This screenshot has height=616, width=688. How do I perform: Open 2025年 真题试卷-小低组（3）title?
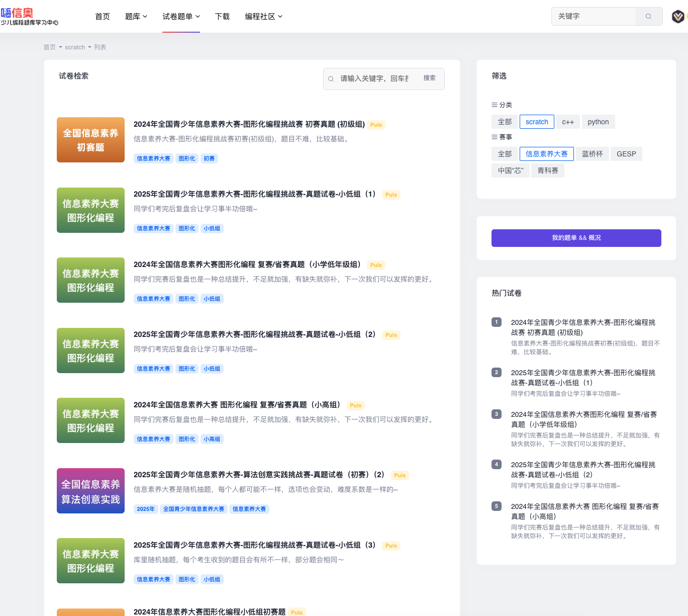[x=256, y=545]
